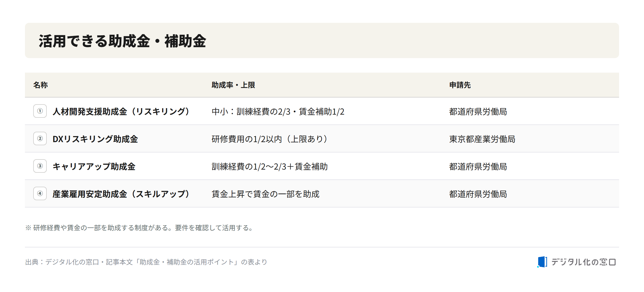644x292 pixels.
Task: Click the 申請先 column header
Action: tap(460, 85)
